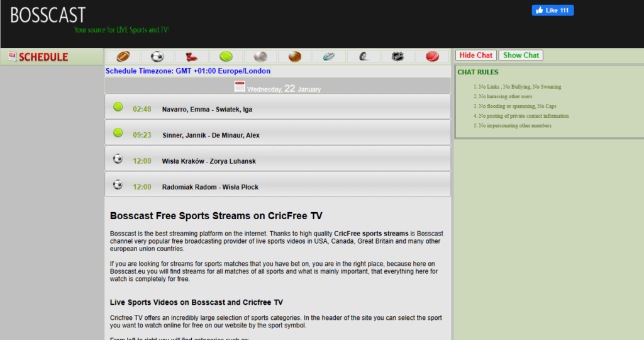
Task: Select the red cricket ball category icon
Action: (432, 56)
